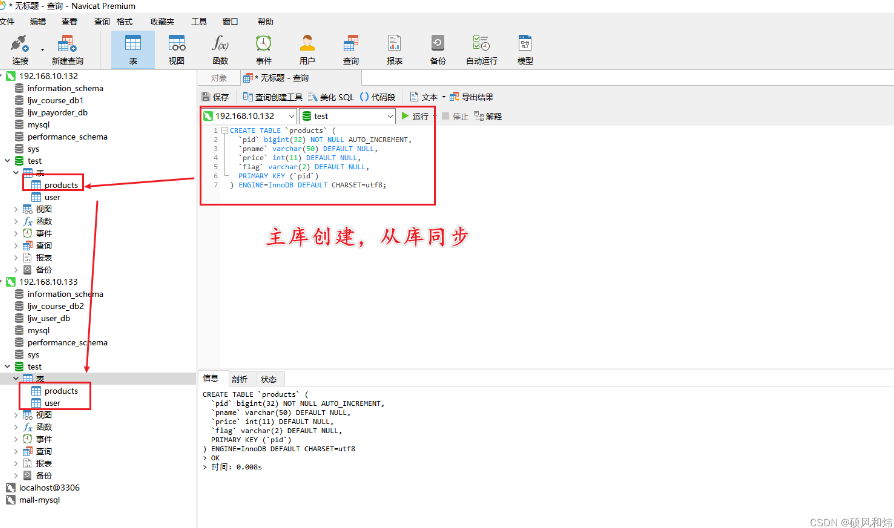894x528 pixels.
Task: Click Beautify SQL (美化 SQL)
Action: (x=331, y=97)
